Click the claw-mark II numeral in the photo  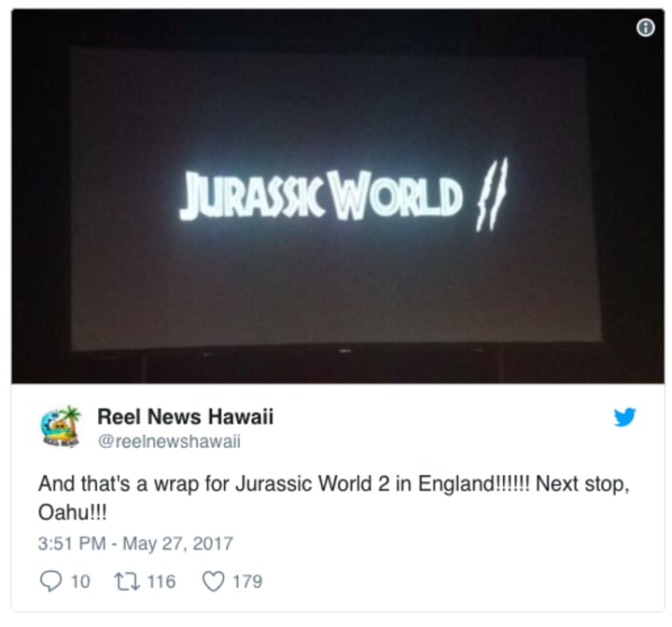492,194
